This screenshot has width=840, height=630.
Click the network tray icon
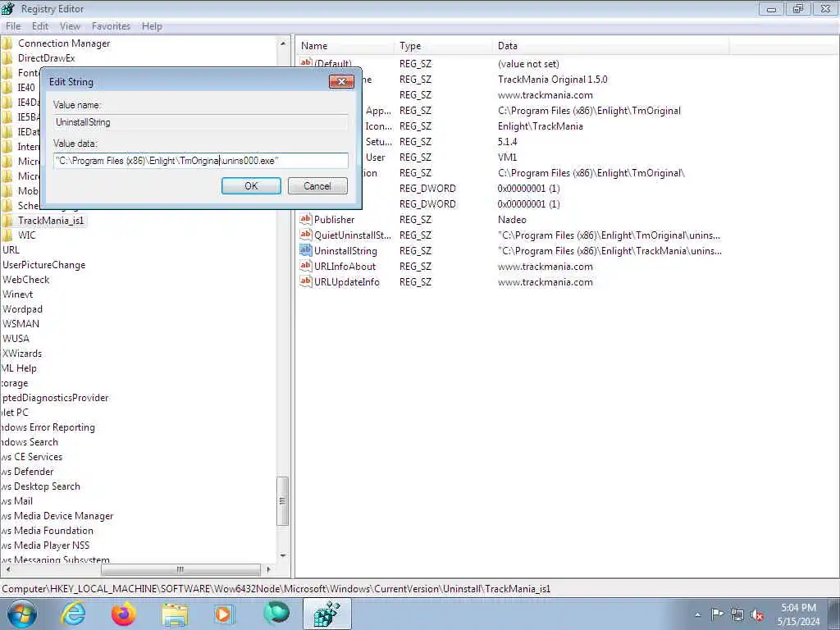coord(737,615)
